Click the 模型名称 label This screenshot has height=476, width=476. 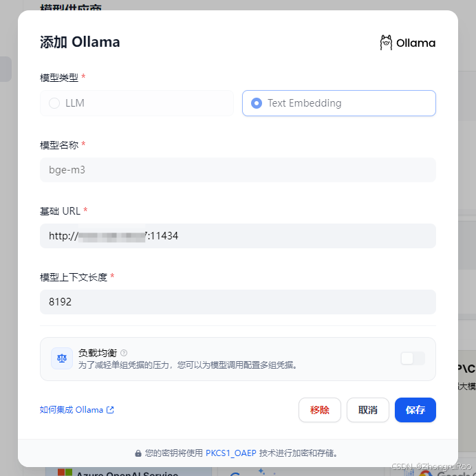[x=59, y=145]
